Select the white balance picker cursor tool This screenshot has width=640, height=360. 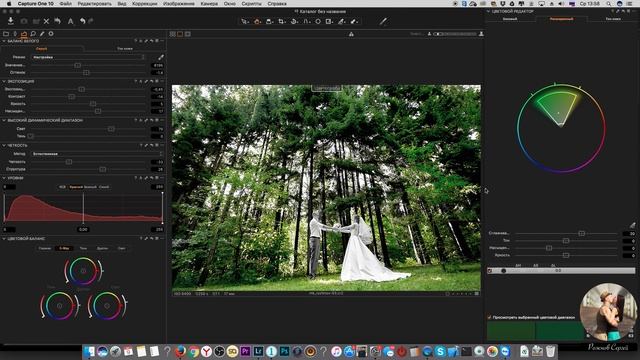pyautogui.click(x=341, y=21)
